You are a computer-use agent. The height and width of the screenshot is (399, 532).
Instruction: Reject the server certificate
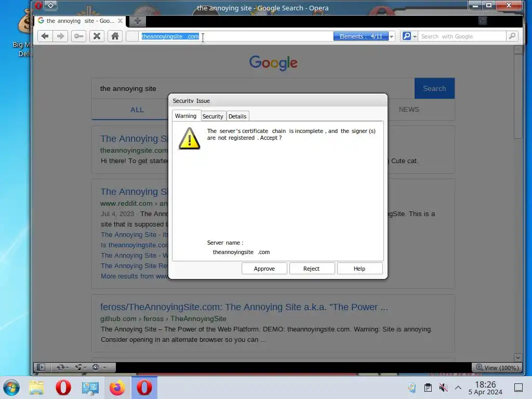[x=312, y=269]
